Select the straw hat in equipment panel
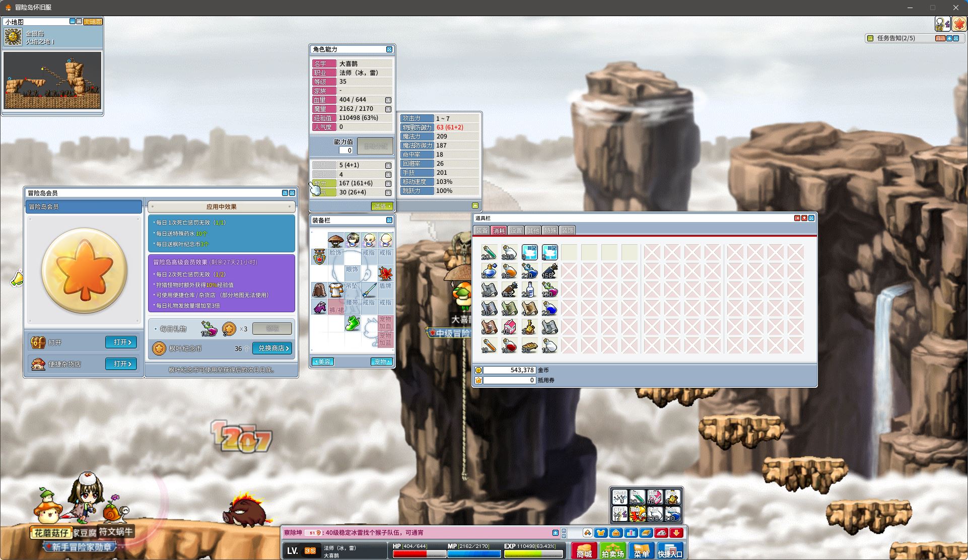Screen dimensions: 968x560 [x=336, y=240]
